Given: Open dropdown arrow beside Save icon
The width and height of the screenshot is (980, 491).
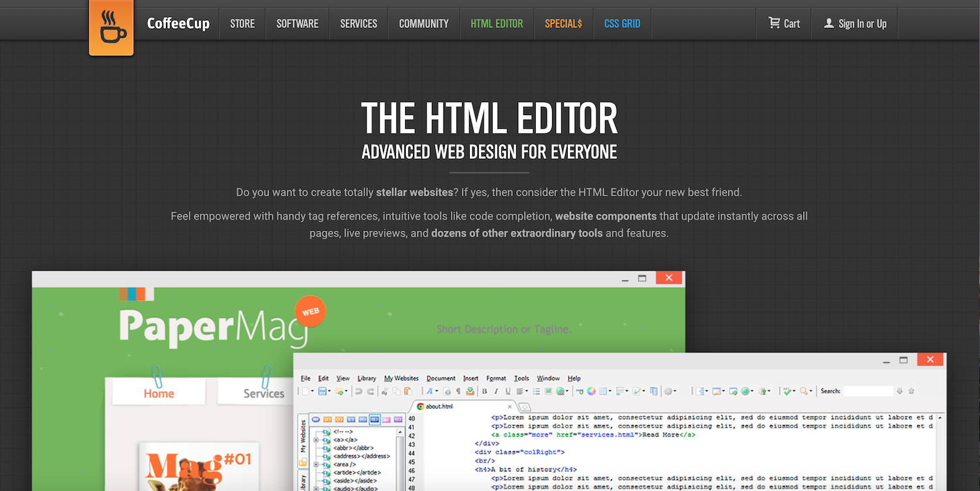Looking at the screenshot, I should [329, 391].
